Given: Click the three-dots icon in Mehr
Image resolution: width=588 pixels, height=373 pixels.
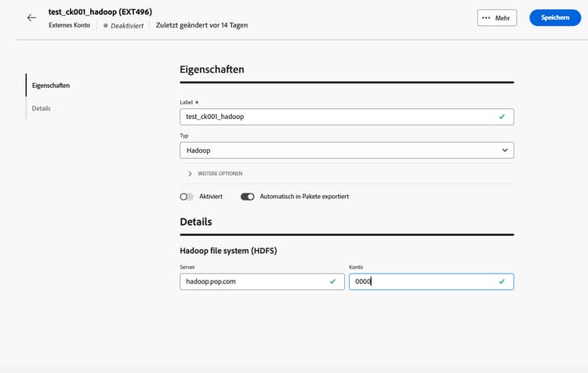Looking at the screenshot, I should click(486, 18).
